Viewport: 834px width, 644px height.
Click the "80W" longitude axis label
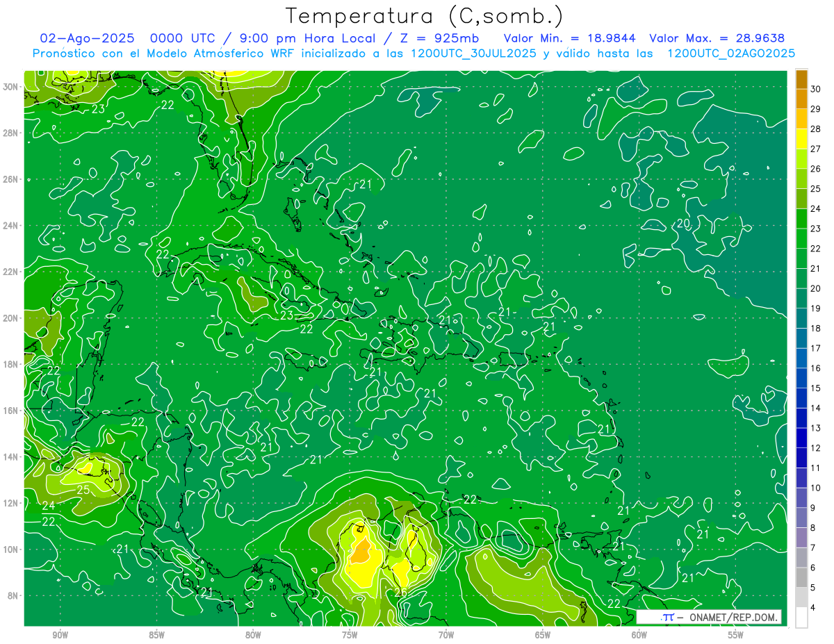[253, 635]
